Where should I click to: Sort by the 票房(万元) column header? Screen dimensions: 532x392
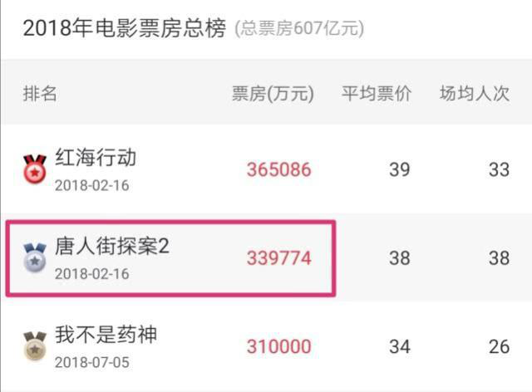[273, 94]
